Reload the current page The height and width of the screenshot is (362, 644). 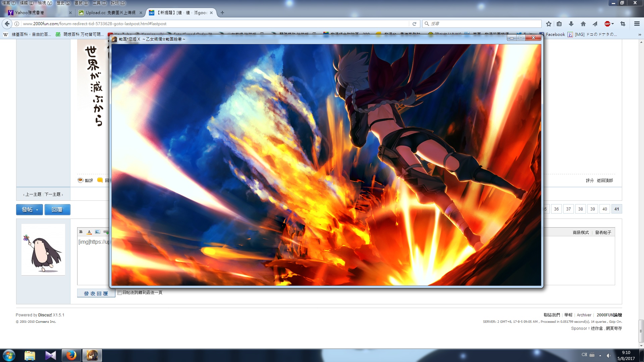coord(414,24)
